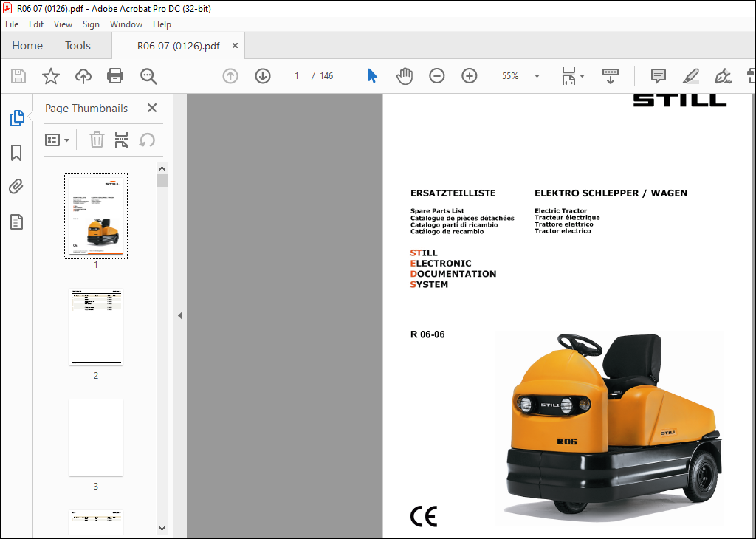Open the Sign menu
The image size is (756, 539).
tap(91, 24)
